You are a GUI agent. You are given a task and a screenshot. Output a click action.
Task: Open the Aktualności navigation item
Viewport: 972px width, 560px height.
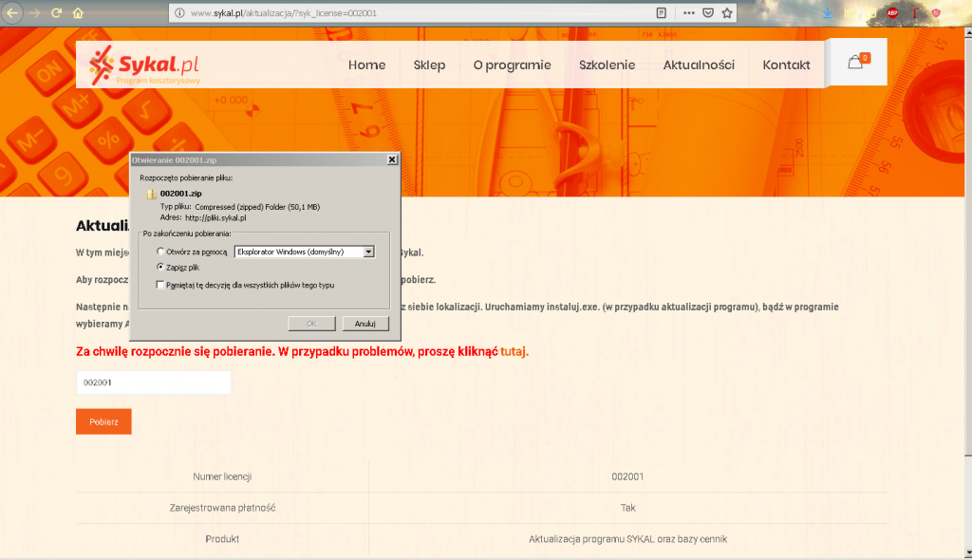(698, 65)
